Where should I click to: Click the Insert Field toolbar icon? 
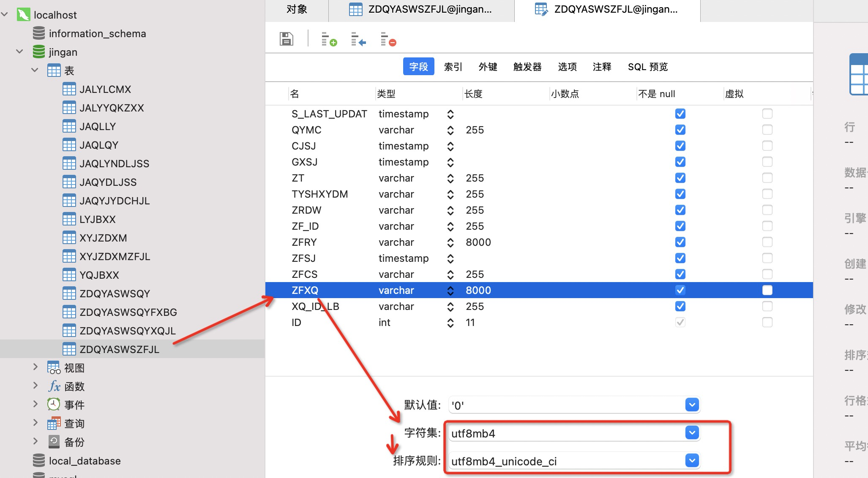[358, 39]
